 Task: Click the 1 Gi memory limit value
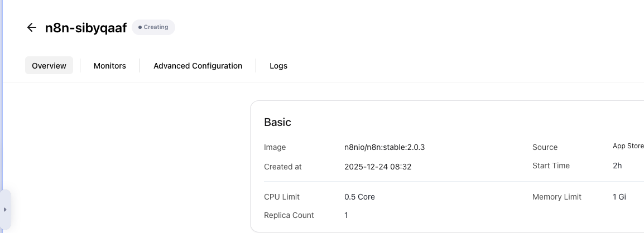click(x=620, y=197)
